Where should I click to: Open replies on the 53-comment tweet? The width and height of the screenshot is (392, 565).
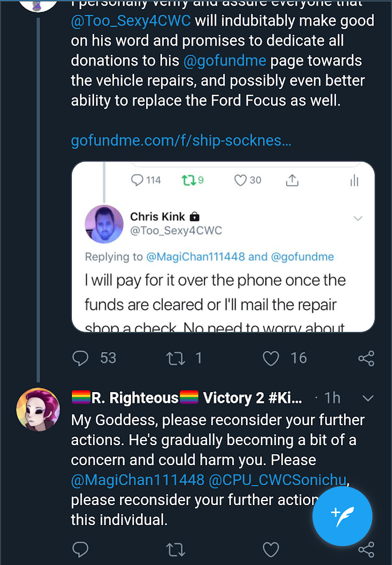(80, 358)
